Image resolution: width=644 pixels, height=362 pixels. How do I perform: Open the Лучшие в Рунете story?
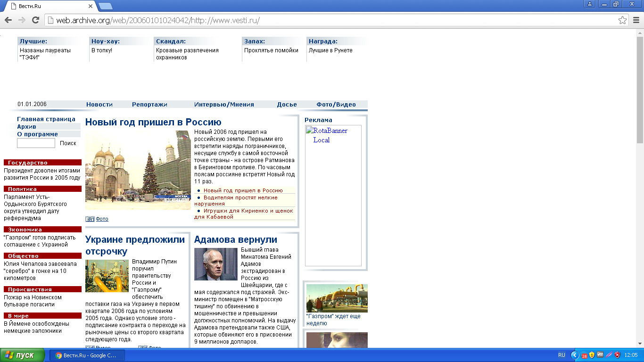330,50
